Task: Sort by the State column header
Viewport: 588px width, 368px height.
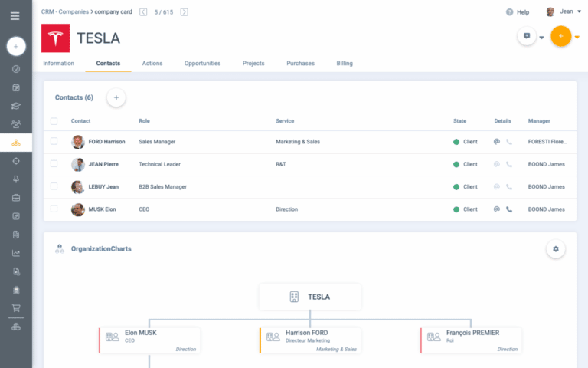Action: [459, 121]
